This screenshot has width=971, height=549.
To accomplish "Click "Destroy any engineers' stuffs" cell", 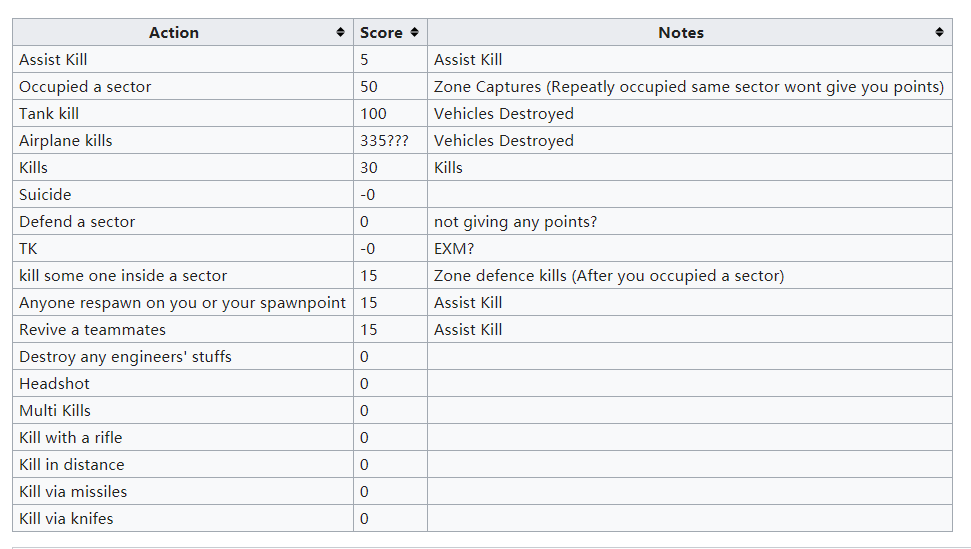I will [125, 357].
